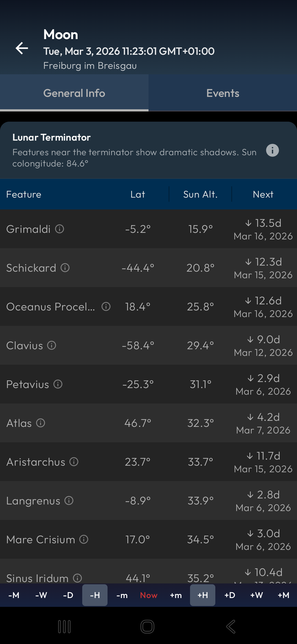Screen dimensions: 297x644
Task: Step back one hour with -H
Action: coord(95,595)
